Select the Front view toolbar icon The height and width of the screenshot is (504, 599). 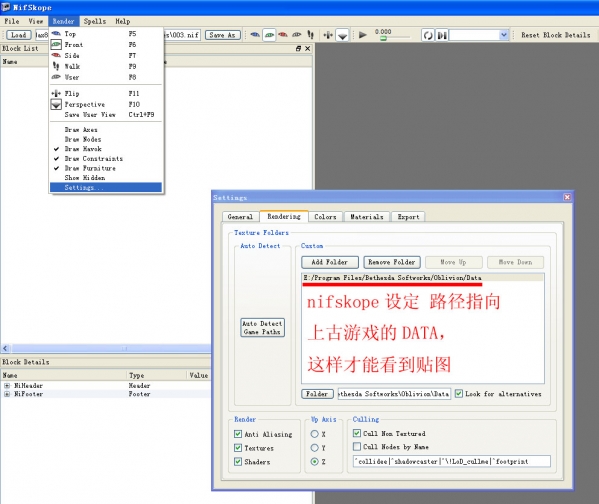coord(269,35)
